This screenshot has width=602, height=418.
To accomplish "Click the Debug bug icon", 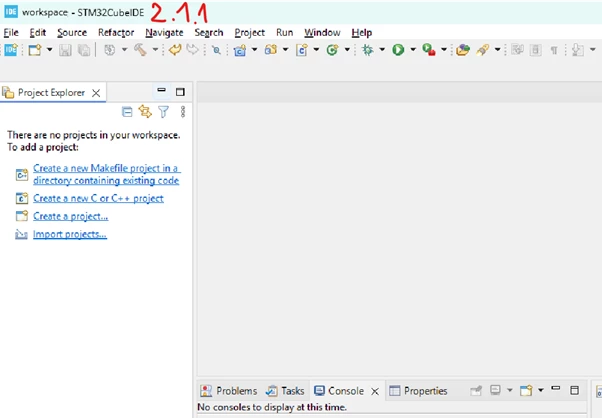I will point(368,50).
